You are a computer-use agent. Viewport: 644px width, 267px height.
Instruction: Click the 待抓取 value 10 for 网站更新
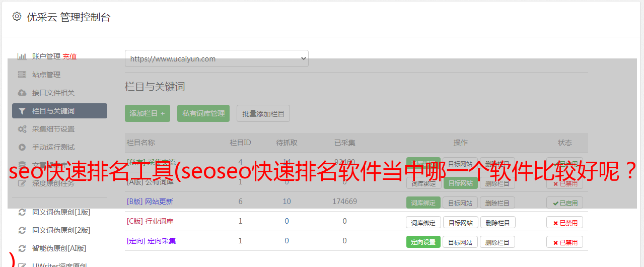pyautogui.click(x=287, y=202)
